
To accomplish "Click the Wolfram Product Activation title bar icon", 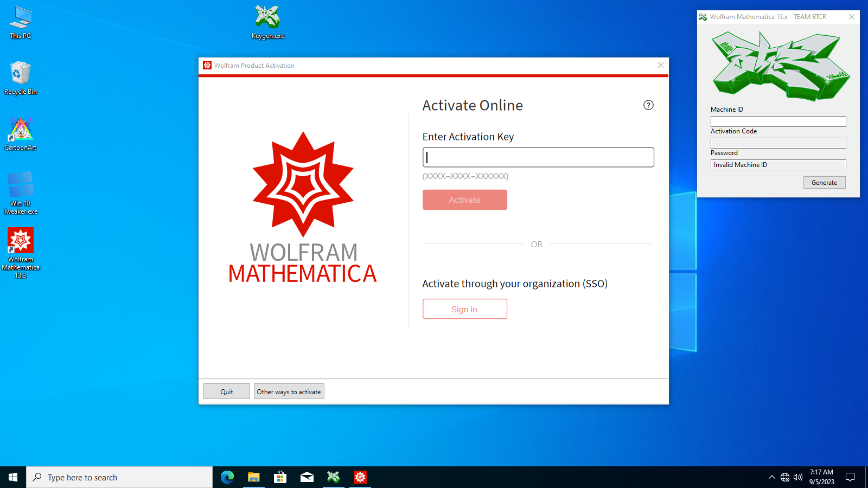I will click(x=207, y=65).
